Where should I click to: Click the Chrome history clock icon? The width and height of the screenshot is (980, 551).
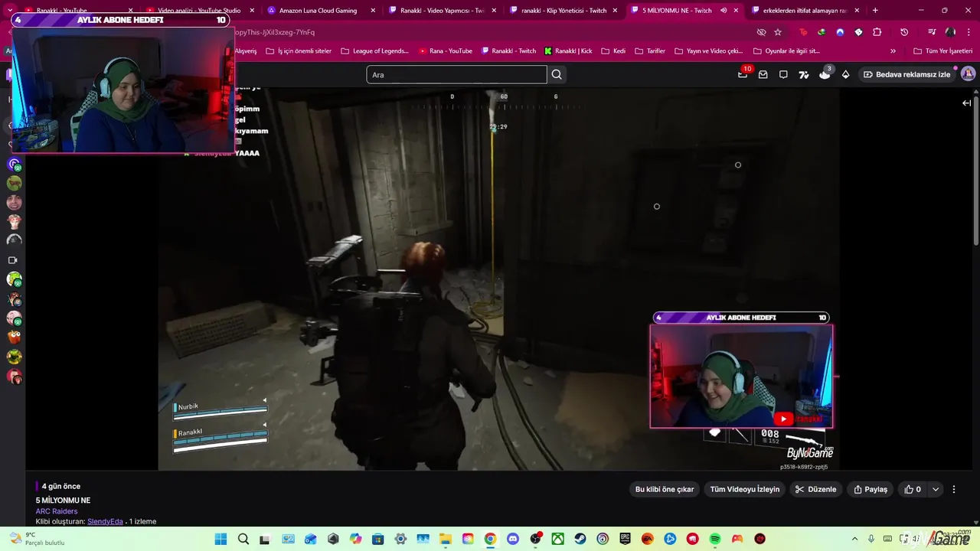[904, 32]
